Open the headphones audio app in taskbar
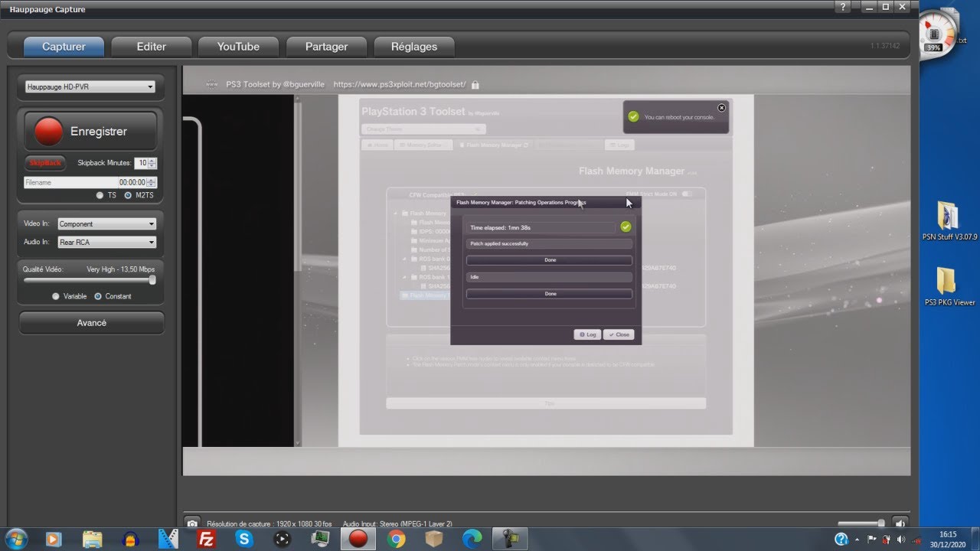Viewport: 980px width, 551px height. [x=130, y=539]
